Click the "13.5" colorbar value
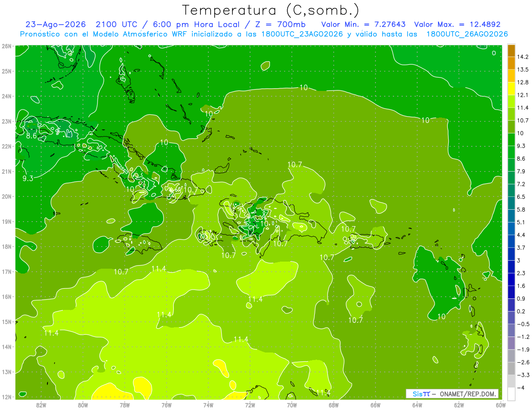 (523, 70)
